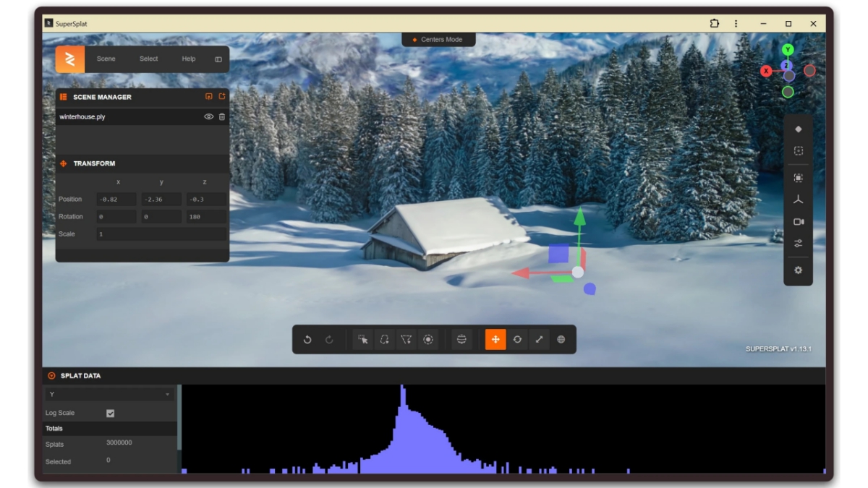This screenshot has height=488, width=868.
Task: Click the Undo button in bottom toolbar
Action: tap(307, 339)
